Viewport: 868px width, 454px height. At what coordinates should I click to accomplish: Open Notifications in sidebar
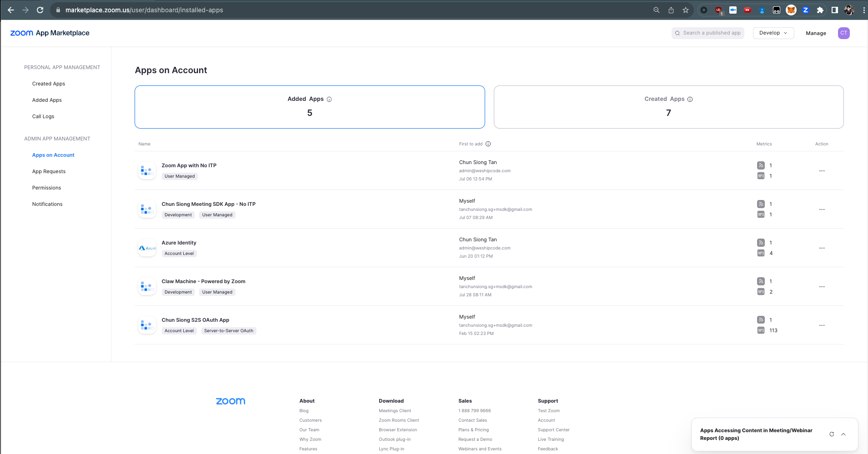point(47,204)
